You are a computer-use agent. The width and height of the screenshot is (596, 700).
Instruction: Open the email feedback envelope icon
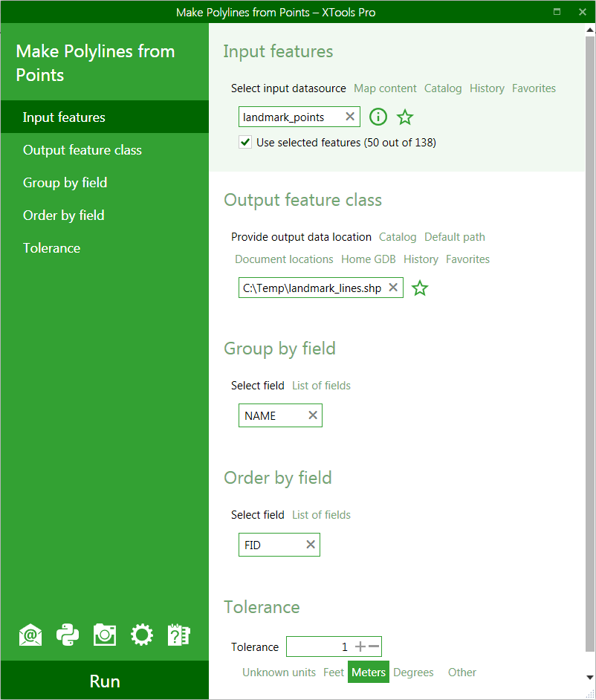click(x=30, y=635)
